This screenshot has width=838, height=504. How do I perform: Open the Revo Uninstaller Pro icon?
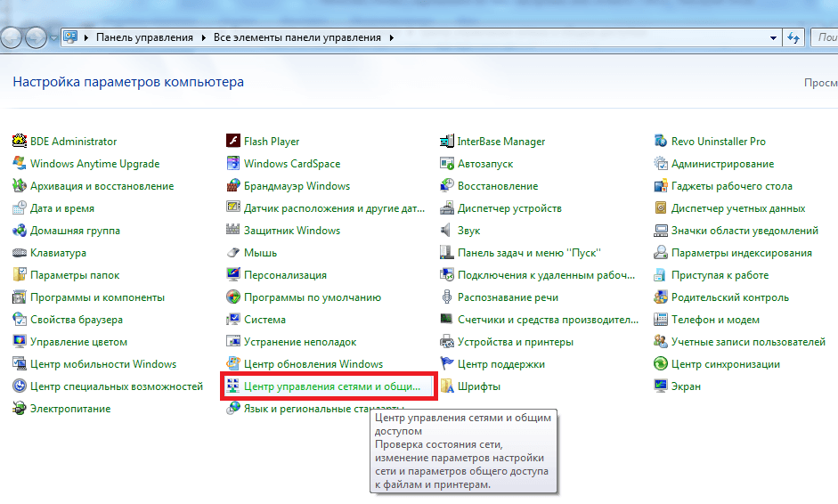pos(661,141)
